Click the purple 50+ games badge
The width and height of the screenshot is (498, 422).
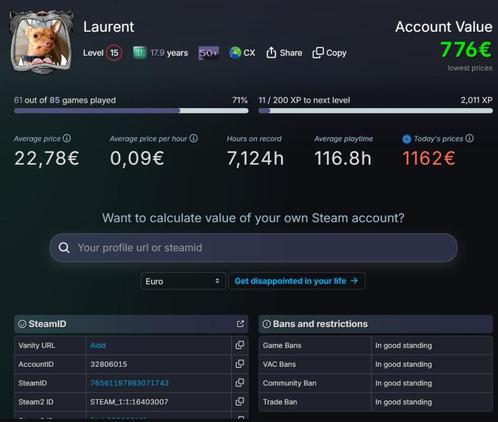tap(208, 53)
